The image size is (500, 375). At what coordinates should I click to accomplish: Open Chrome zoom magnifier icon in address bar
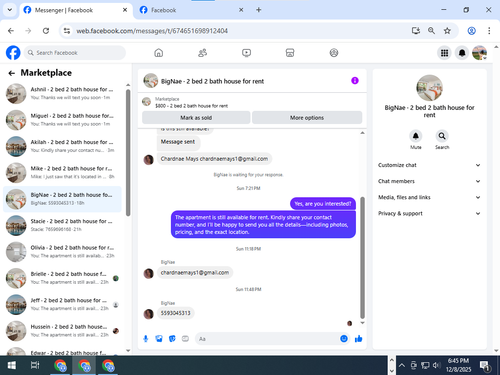[431, 31]
